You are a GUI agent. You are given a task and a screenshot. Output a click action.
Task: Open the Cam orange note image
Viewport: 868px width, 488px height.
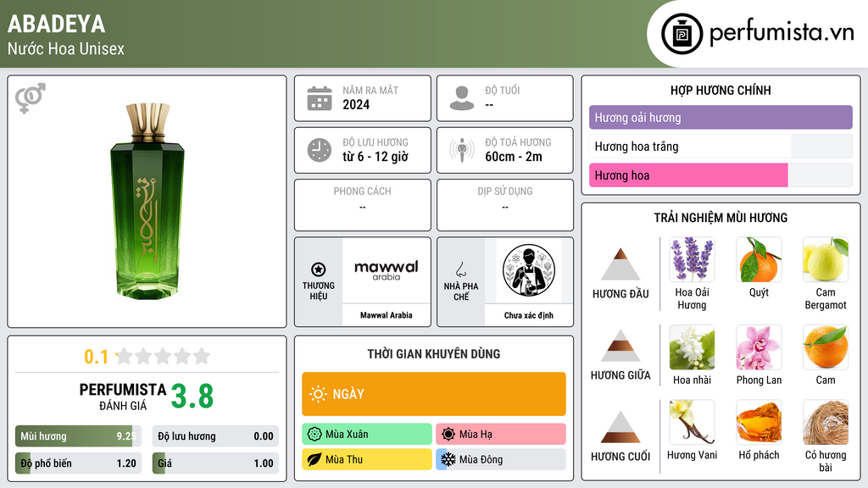point(826,347)
